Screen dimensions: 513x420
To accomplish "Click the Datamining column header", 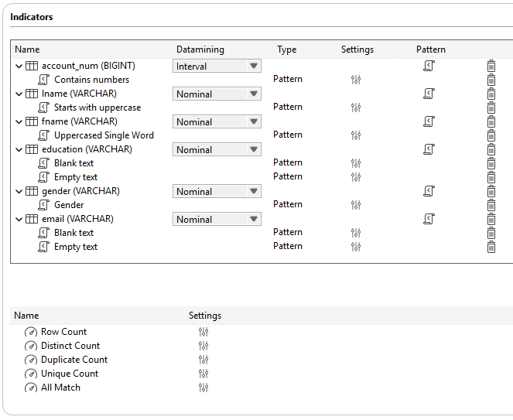I will (200, 50).
